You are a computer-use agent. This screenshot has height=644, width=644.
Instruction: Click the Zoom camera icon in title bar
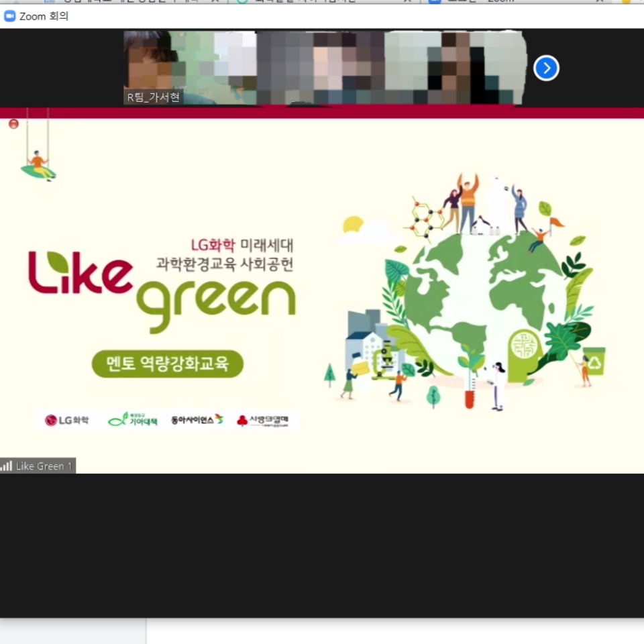coord(10,16)
